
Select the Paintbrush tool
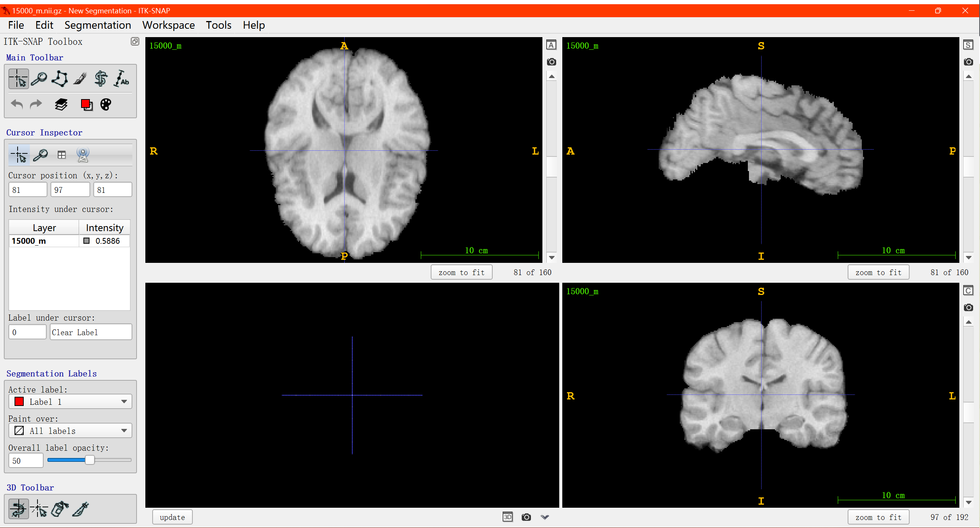pyautogui.click(x=80, y=79)
